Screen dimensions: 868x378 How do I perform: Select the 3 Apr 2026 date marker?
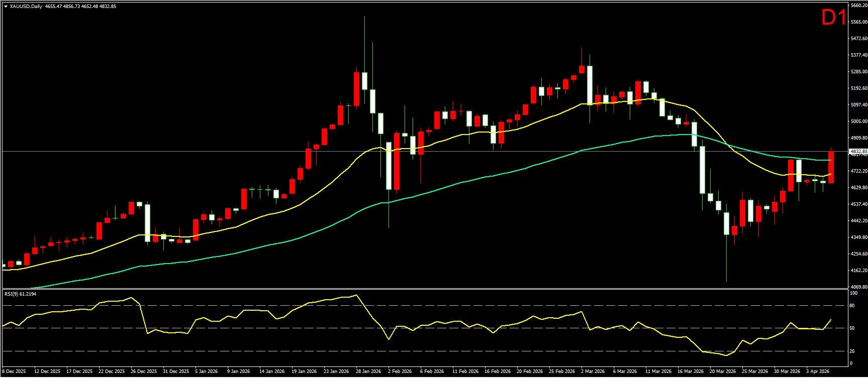coord(818,371)
